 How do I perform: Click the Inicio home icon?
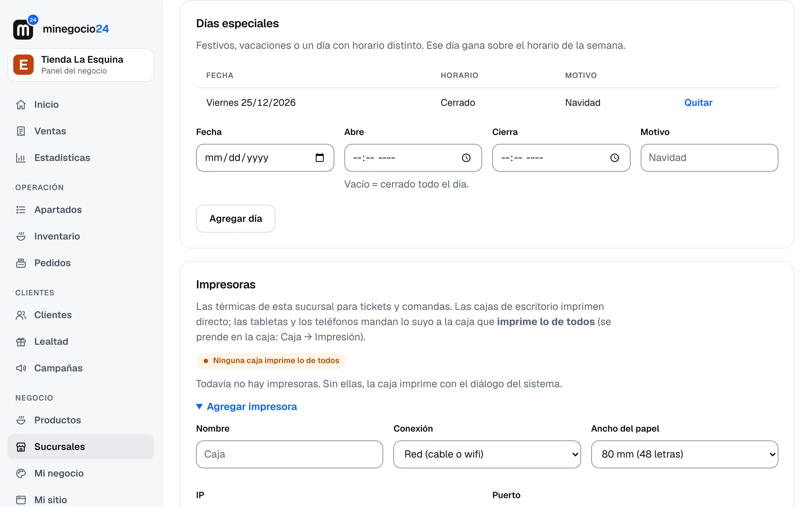point(21,105)
